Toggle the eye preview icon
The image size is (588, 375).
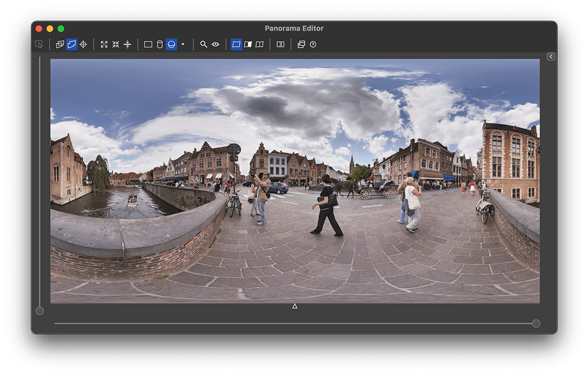(x=215, y=45)
